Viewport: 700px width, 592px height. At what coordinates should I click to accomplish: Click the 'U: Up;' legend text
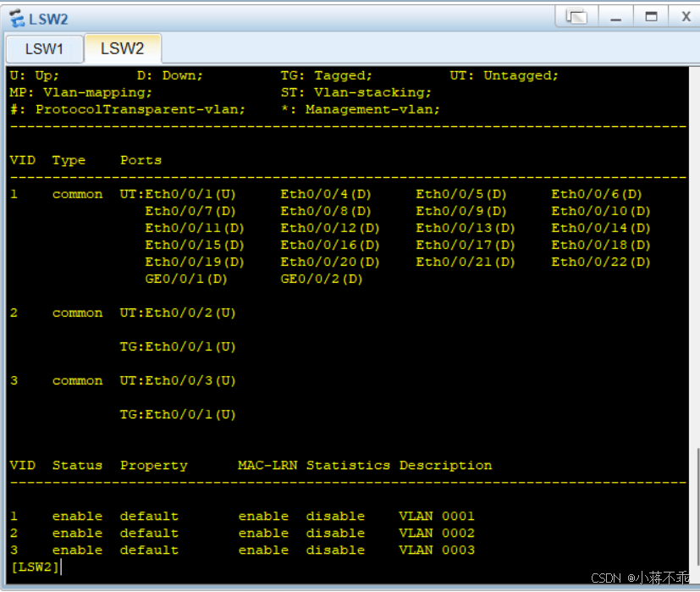click(35, 75)
